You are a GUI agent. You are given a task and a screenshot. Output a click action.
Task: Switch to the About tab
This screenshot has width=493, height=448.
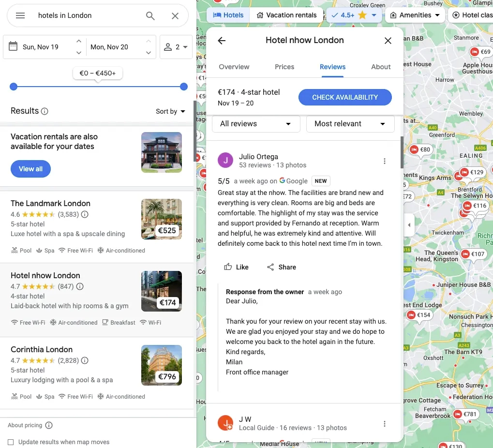click(381, 67)
